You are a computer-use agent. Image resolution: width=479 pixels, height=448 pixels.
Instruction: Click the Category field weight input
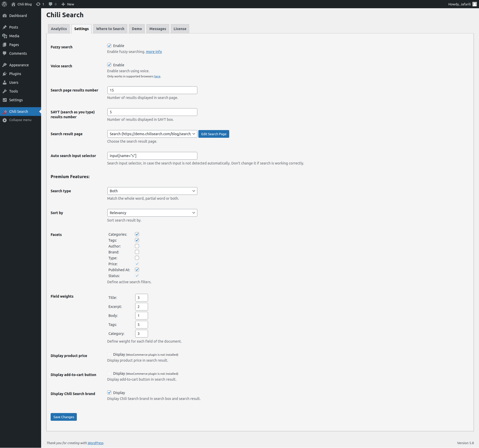[142, 334]
